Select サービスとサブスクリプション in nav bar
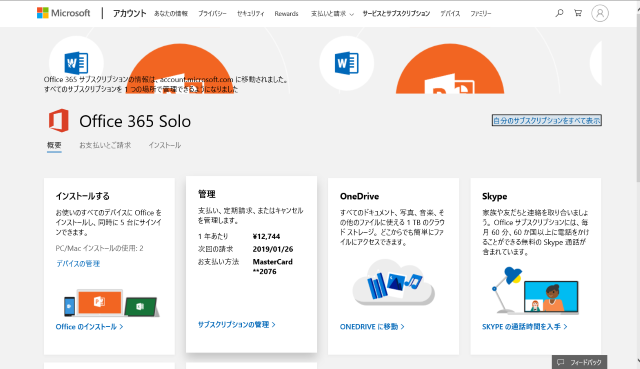Viewport: 640px width, 369px height. coord(396,13)
